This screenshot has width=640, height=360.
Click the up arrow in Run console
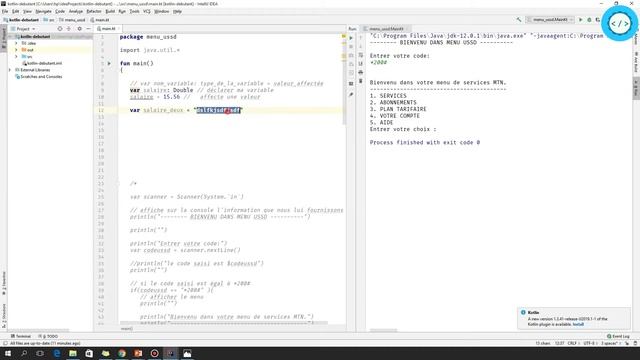click(360, 38)
